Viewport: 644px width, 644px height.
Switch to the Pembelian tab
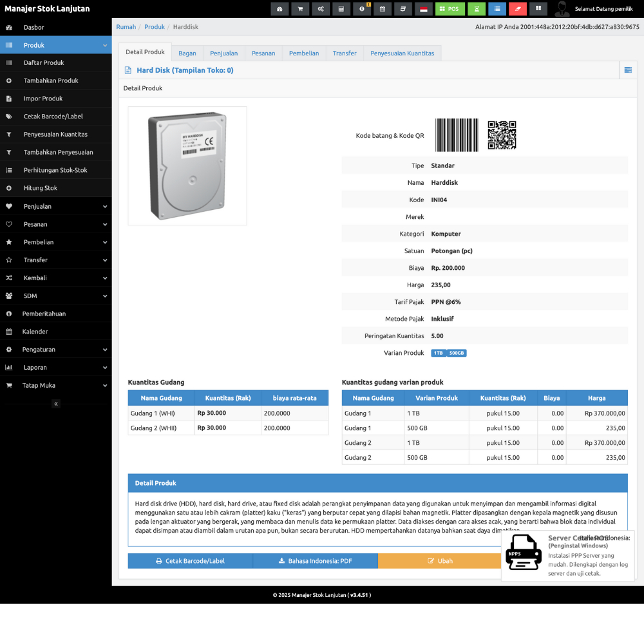point(304,53)
